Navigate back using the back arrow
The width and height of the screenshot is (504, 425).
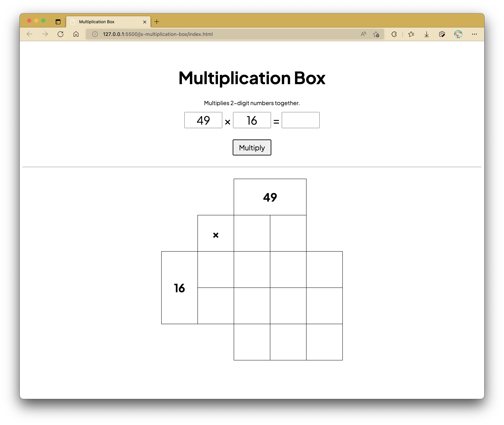30,34
